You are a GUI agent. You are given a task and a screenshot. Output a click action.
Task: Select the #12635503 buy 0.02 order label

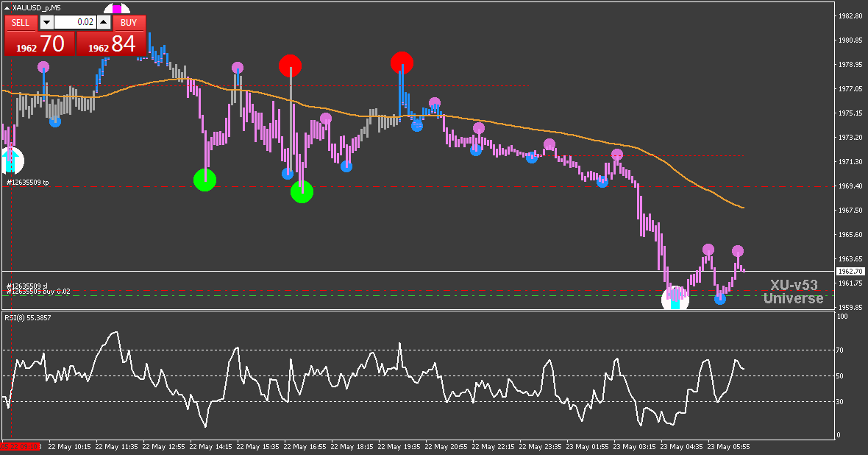(38, 292)
